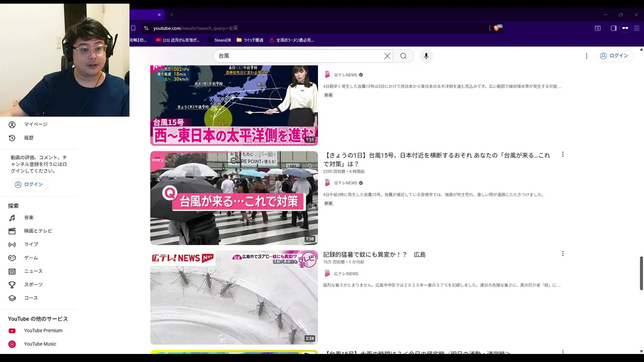
Task: Open YouTube settings three-dot menu in header
Action: (586, 56)
